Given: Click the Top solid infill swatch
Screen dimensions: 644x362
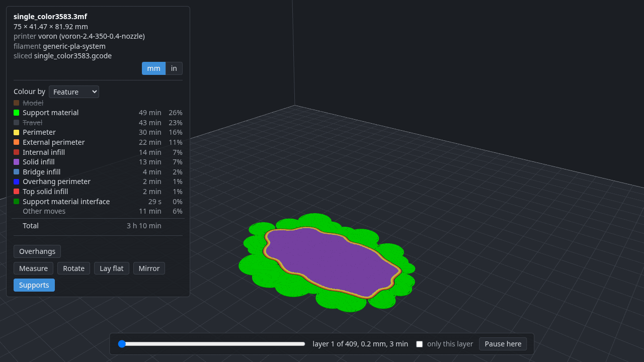Looking at the screenshot, I should pos(17,192).
